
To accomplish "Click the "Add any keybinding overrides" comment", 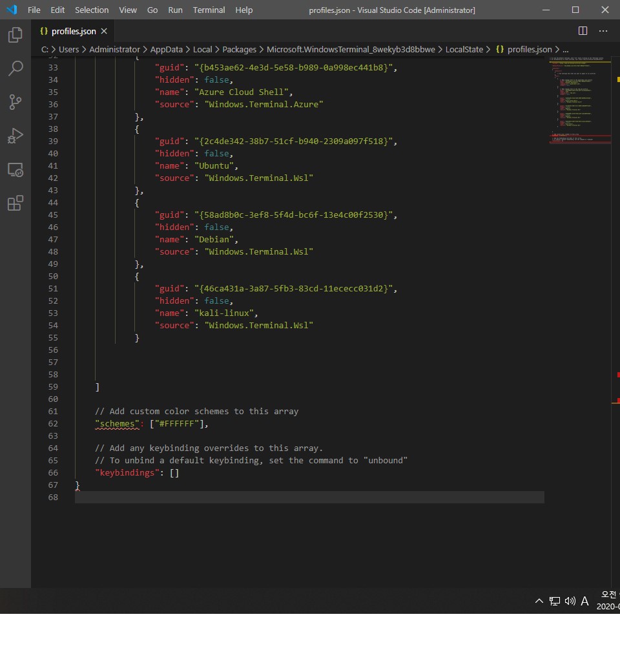I will tap(209, 448).
